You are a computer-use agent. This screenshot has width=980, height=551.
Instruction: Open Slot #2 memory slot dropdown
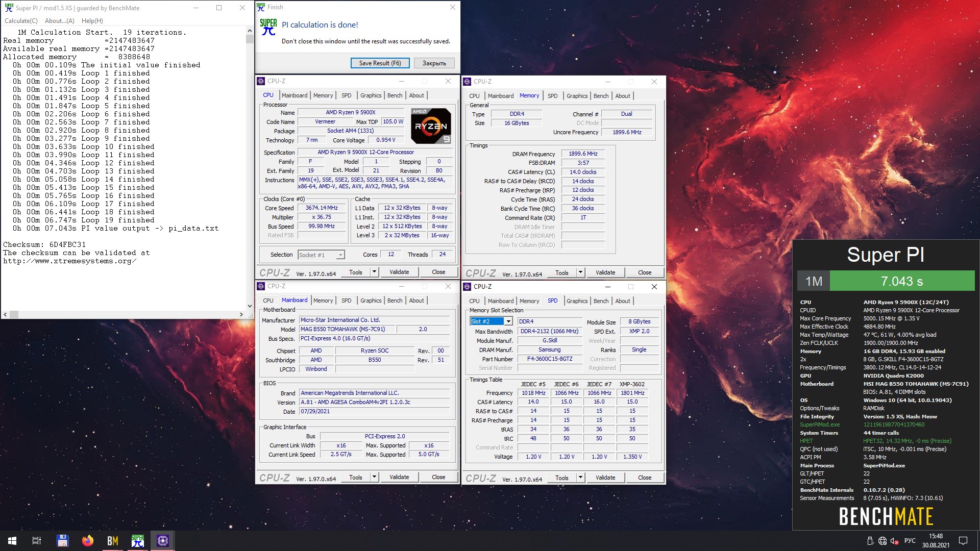(x=508, y=321)
